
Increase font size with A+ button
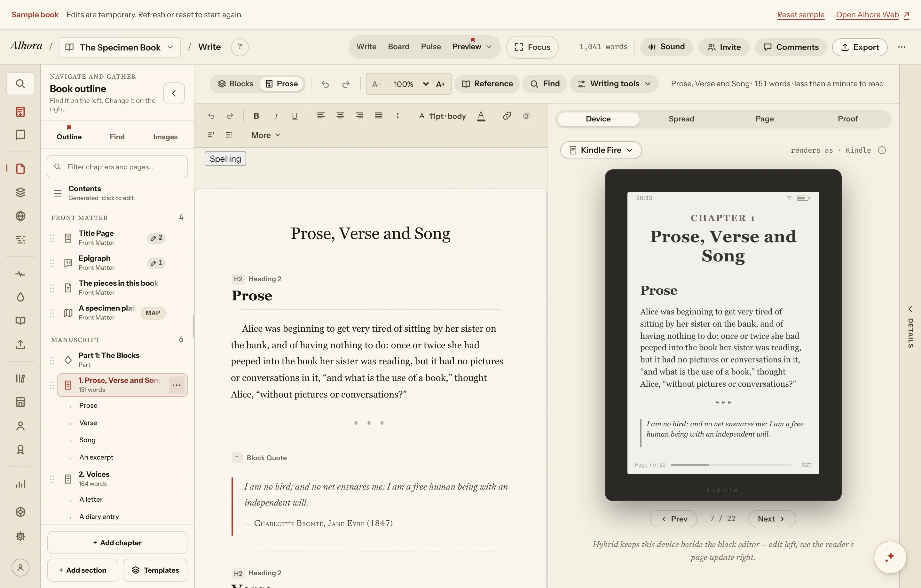pyautogui.click(x=440, y=84)
